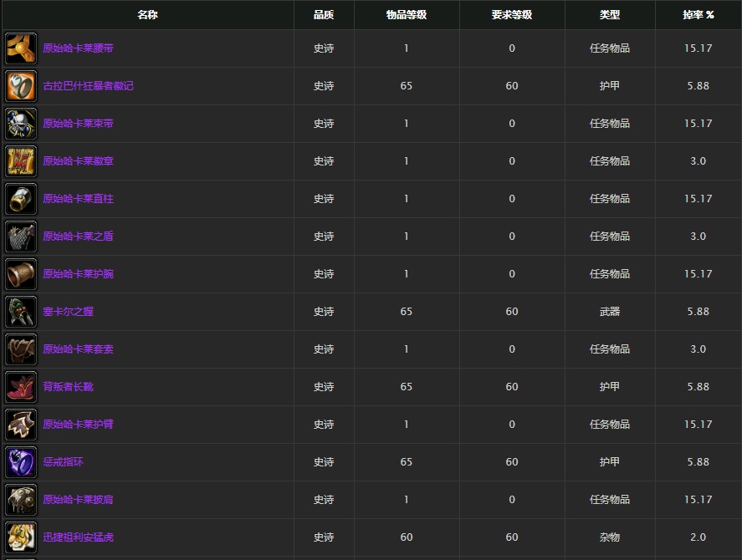Sort items by 掉率 % header
The width and height of the screenshot is (742, 560).
[698, 15]
